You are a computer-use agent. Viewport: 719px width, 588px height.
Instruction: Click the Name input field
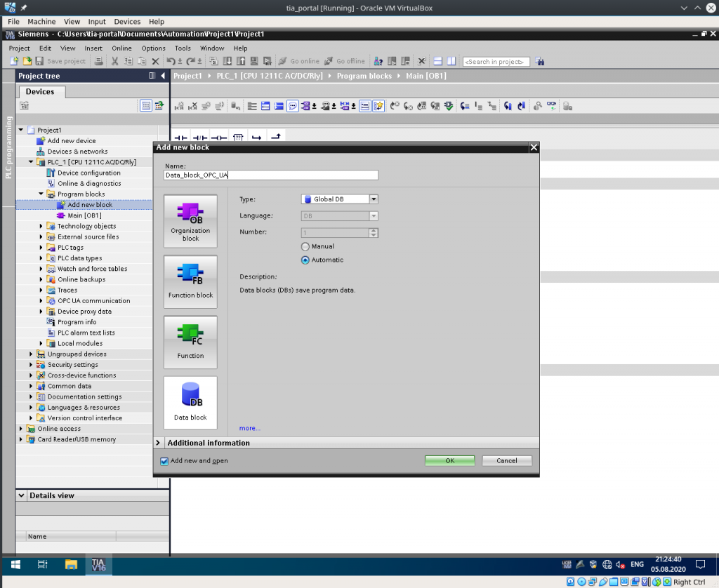[x=271, y=175]
